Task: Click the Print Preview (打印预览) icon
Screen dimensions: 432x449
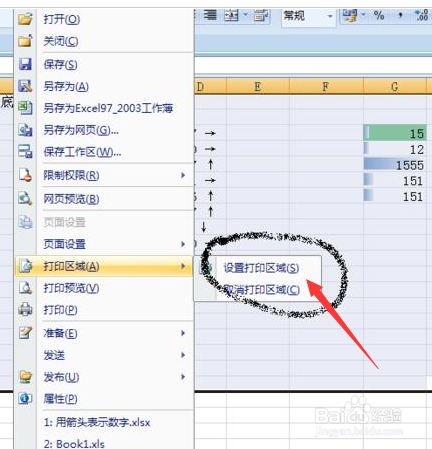Action: click(25, 288)
